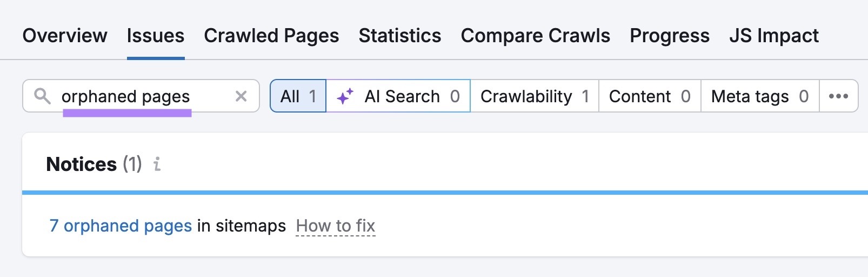The height and width of the screenshot is (277, 868).
Task: Clear the orphaned pages search text
Action: (241, 96)
